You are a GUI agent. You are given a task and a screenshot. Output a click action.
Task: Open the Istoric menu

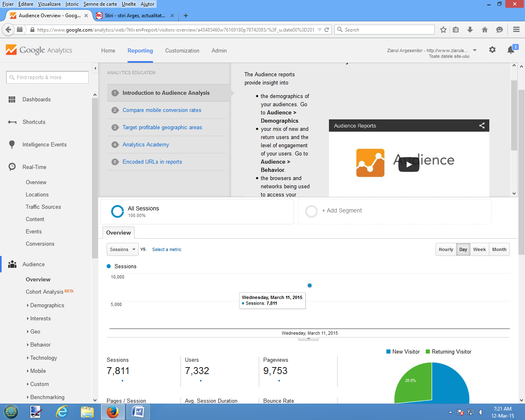click(72, 4)
